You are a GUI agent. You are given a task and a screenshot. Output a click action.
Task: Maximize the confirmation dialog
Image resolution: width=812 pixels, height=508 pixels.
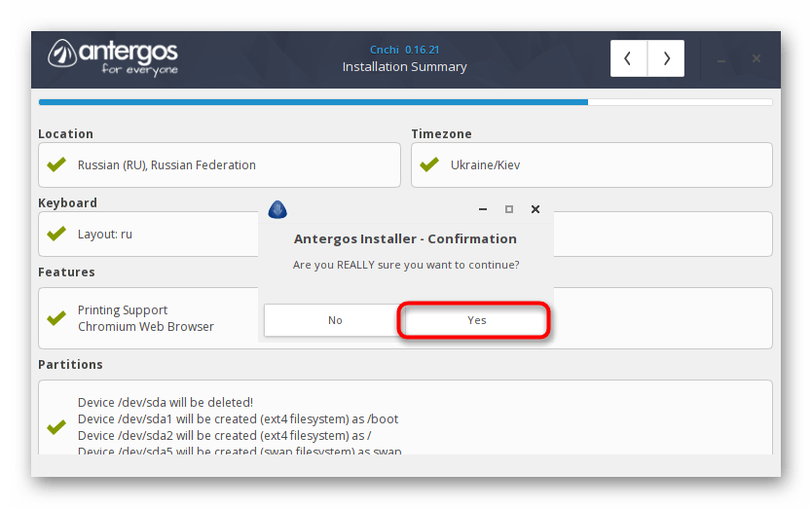(x=509, y=209)
